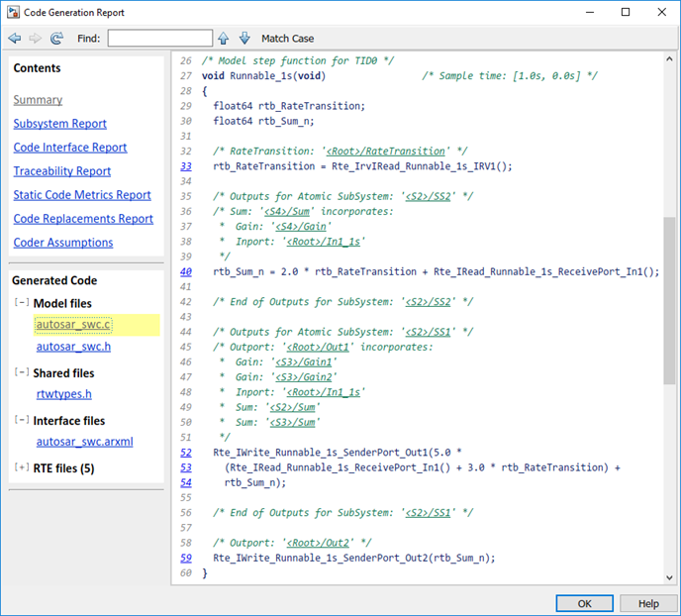
Task: Click inside the Find text field
Action: 159,39
